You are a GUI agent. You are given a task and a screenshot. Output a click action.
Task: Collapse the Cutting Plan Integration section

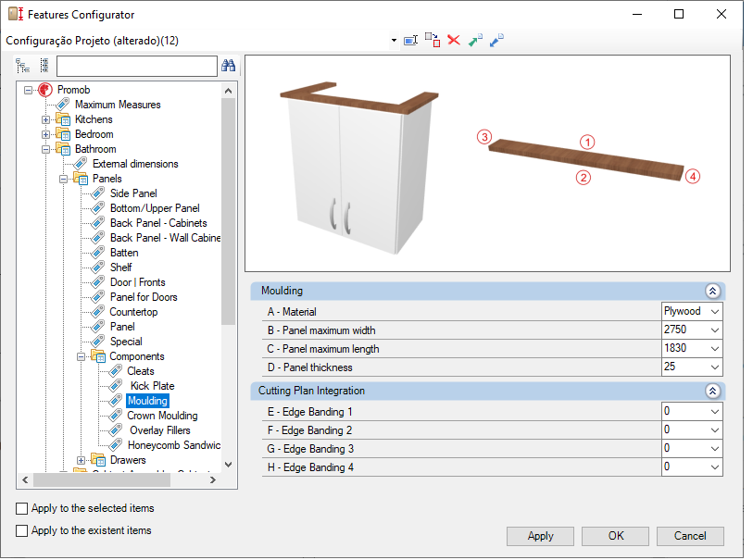(x=712, y=392)
